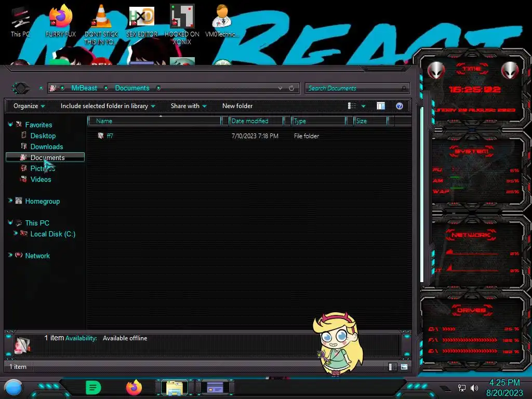The image size is (532, 399).
Task: Select Downloads under Favorites
Action: [x=46, y=147]
